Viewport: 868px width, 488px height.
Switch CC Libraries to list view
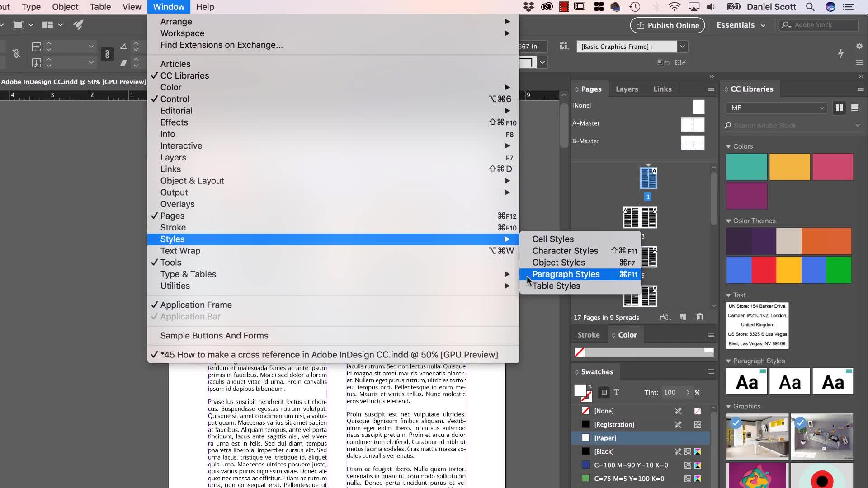coord(854,108)
